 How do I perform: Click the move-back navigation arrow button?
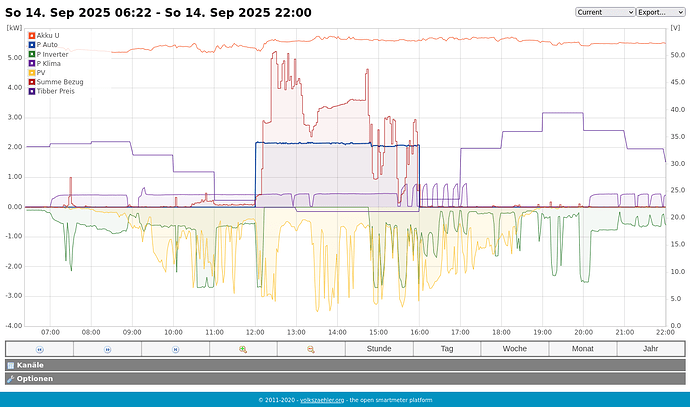39,349
